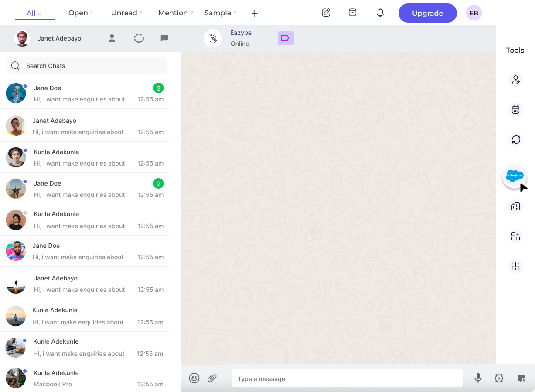Click the attachment paperclip icon
The image size is (535, 392).
212,378
